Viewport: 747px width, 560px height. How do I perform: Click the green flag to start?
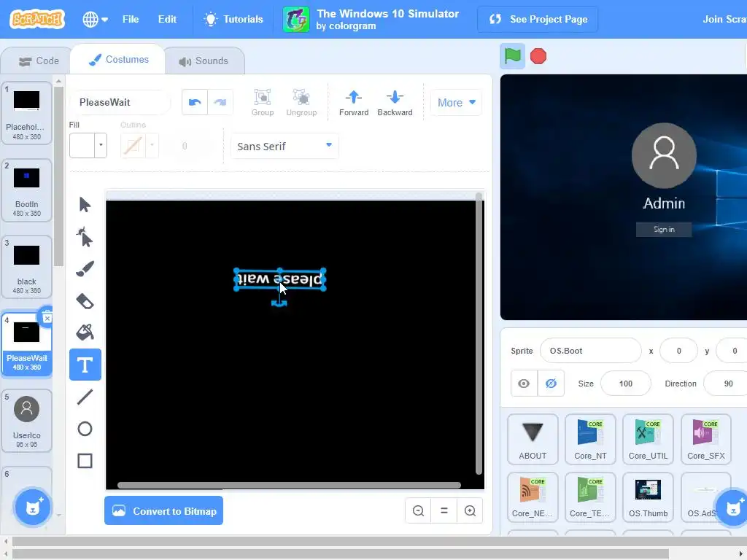(x=512, y=56)
